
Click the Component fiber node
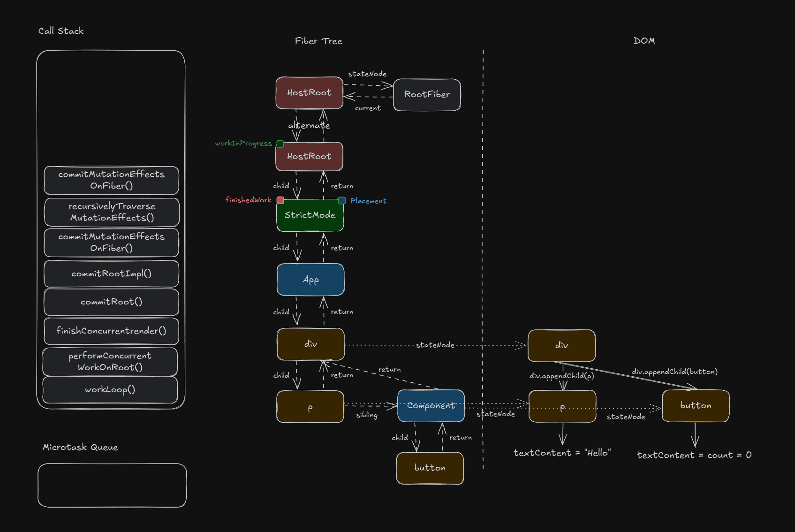click(x=431, y=406)
